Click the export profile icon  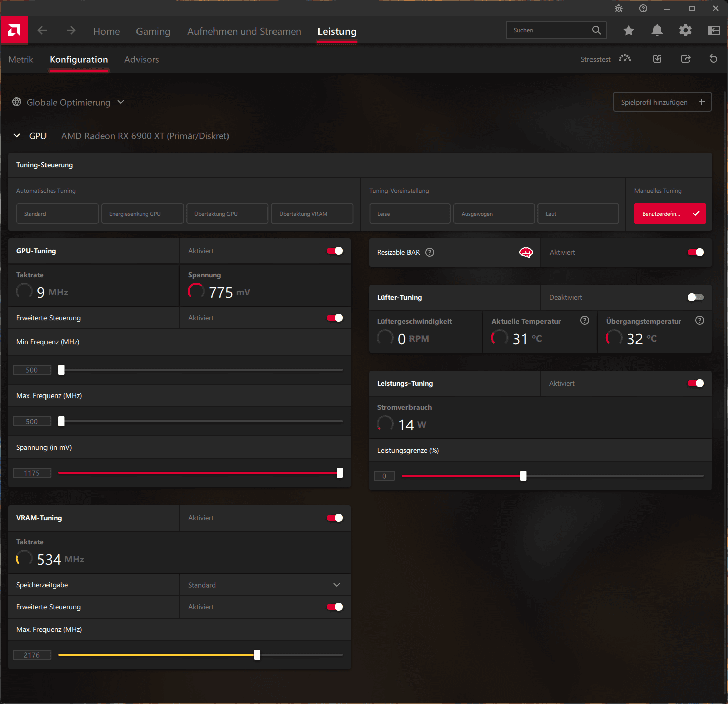(x=686, y=59)
